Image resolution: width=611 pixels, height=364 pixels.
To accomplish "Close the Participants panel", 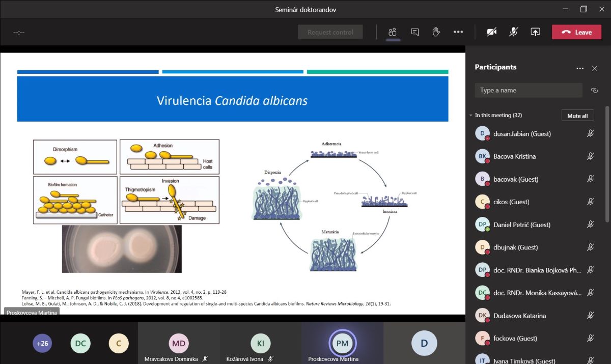I will [x=594, y=68].
